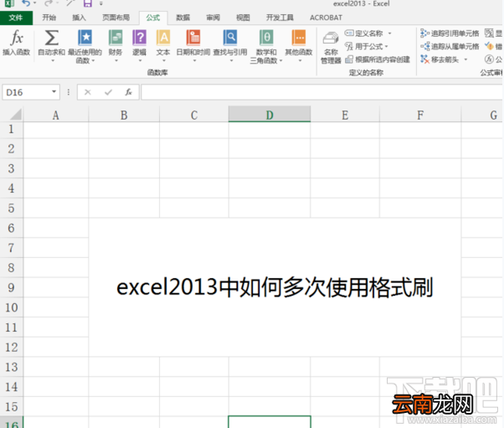
Task: Select column E header
Action: tap(345, 115)
